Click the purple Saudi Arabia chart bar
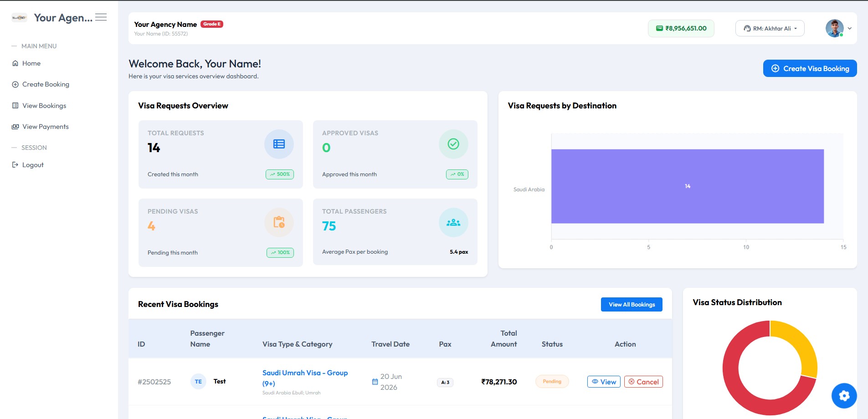The height and width of the screenshot is (419, 868). [688, 186]
